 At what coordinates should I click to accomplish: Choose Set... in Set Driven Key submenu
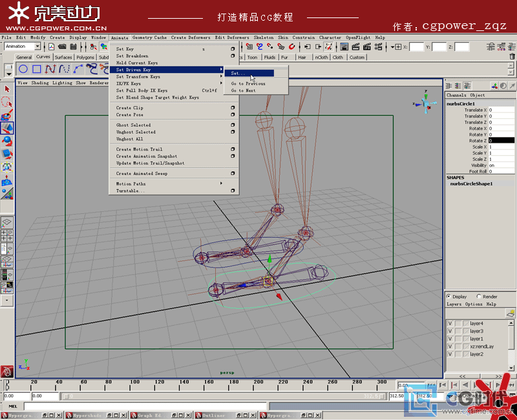click(x=249, y=73)
